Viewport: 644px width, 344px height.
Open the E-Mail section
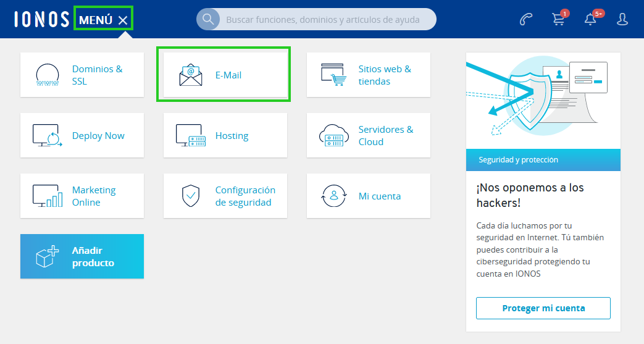pyautogui.click(x=225, y=75)
